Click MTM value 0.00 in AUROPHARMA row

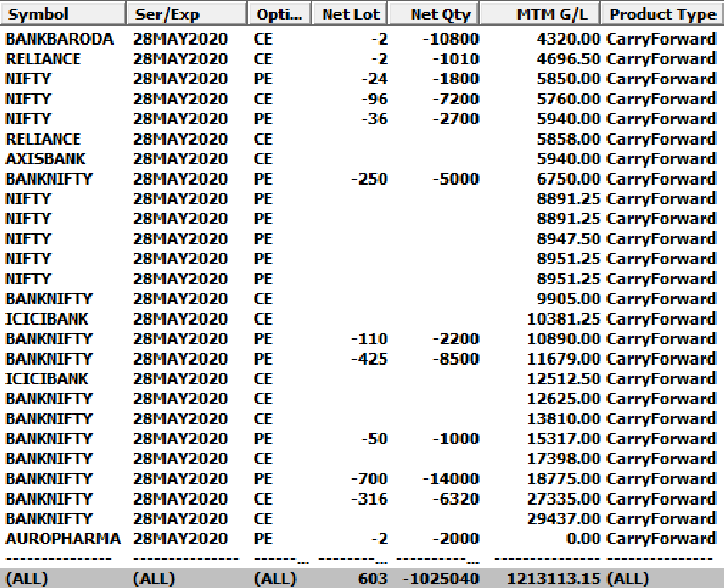click(x=583, y=539)
